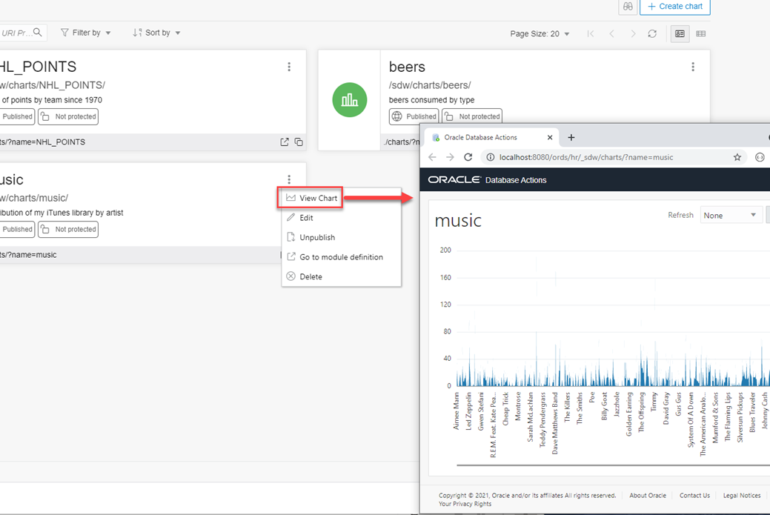Refresh the charts list
The width and height of the screenshot is (770, 515).
(x=652, y=34)
